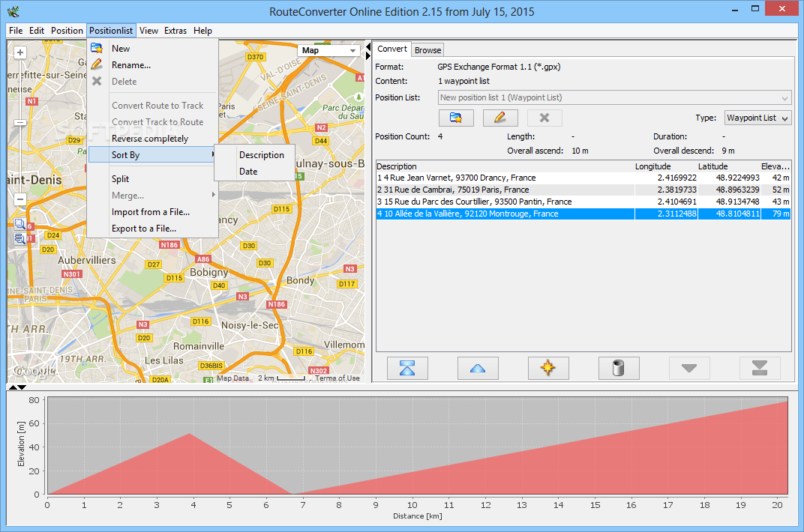Open the Help menu
The height and width of the screenshot is (532, 804).
click(202, 30)
